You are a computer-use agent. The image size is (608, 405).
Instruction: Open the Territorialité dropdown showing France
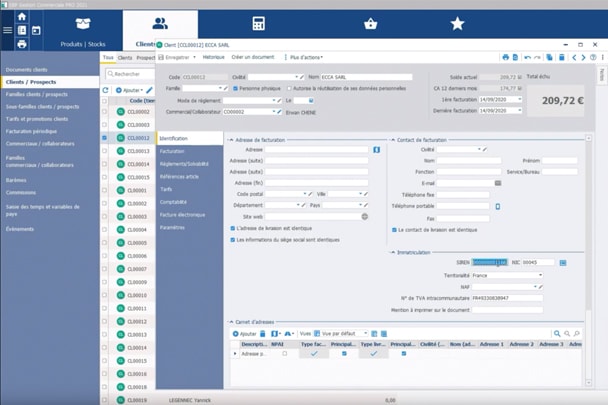[506, 275]
